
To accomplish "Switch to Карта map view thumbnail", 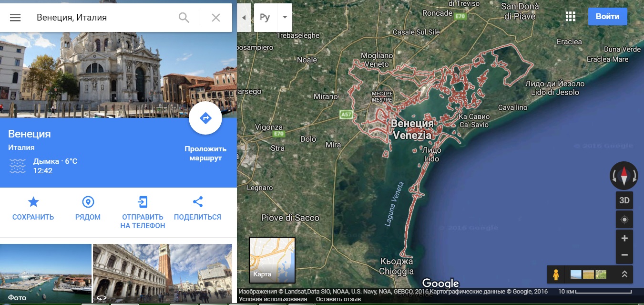I will 272,260.
